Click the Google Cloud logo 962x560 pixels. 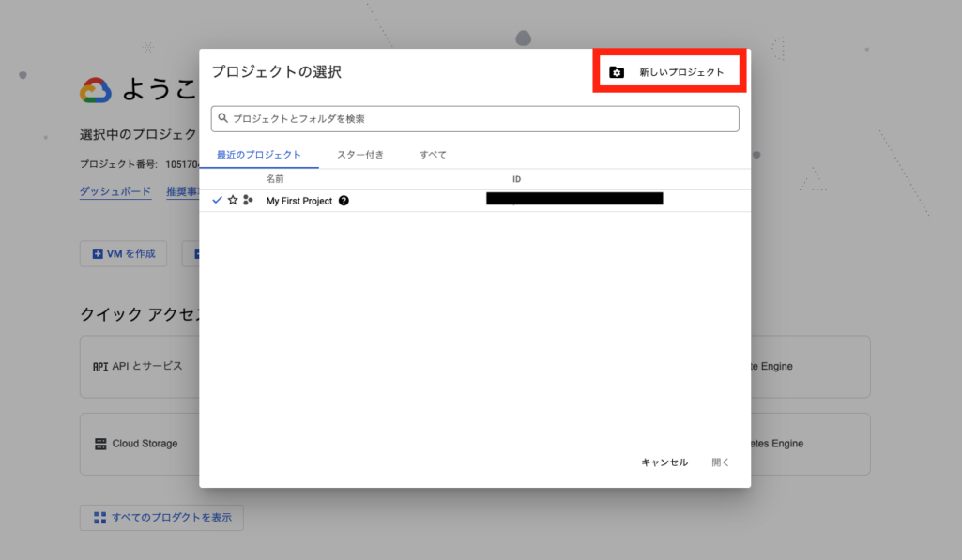95,88
